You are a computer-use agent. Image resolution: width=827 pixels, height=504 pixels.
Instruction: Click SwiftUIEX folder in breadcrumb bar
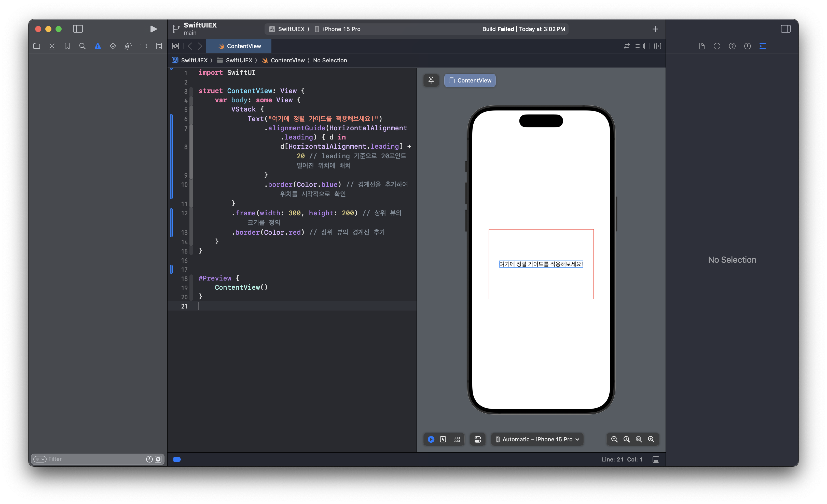[x=239, y=60]
